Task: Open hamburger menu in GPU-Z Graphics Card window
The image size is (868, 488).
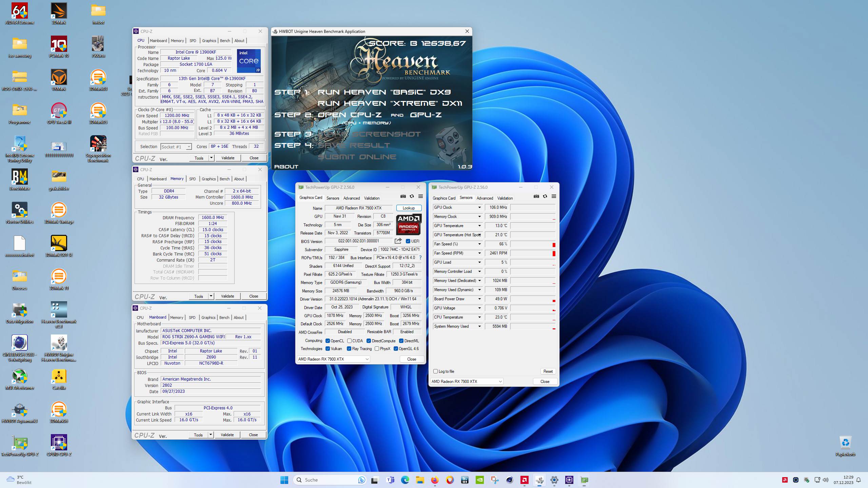Action: pos(420,196)
